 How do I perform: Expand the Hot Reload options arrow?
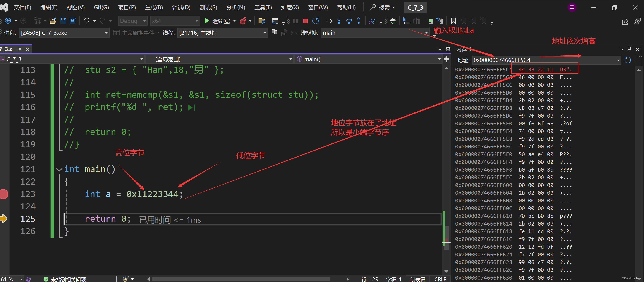(x=250, y=21)
